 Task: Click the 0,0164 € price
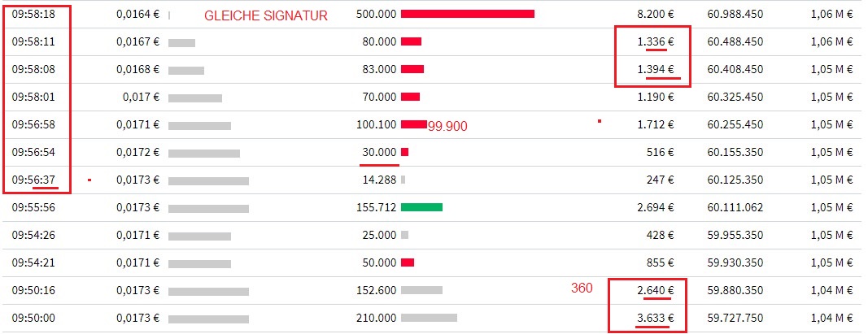coord(137,14)
